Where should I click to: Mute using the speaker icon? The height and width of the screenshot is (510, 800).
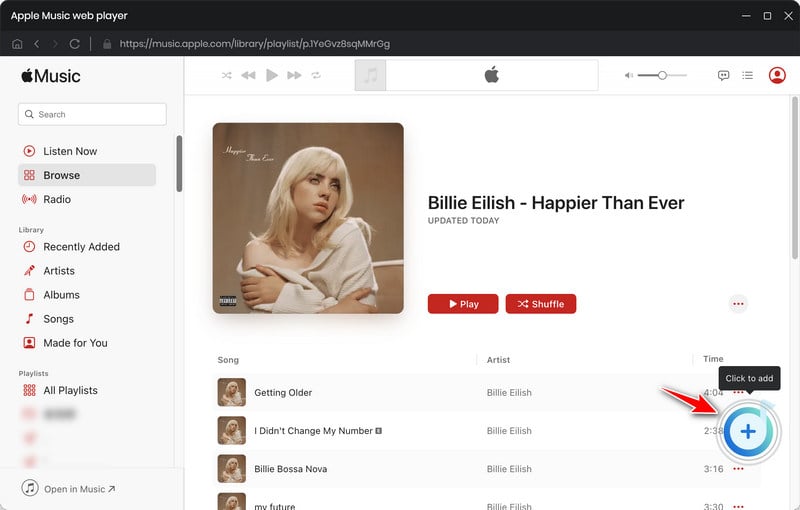(x=629, y=75)
